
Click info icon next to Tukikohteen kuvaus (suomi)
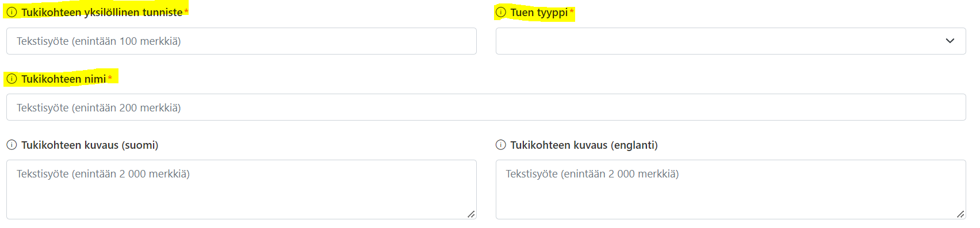point(12,145)
